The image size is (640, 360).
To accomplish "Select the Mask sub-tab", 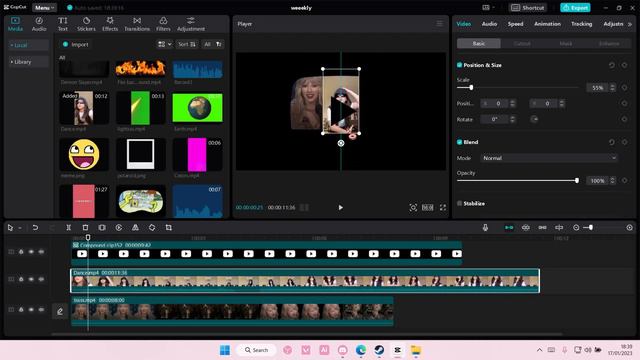I will click(565, 43).
